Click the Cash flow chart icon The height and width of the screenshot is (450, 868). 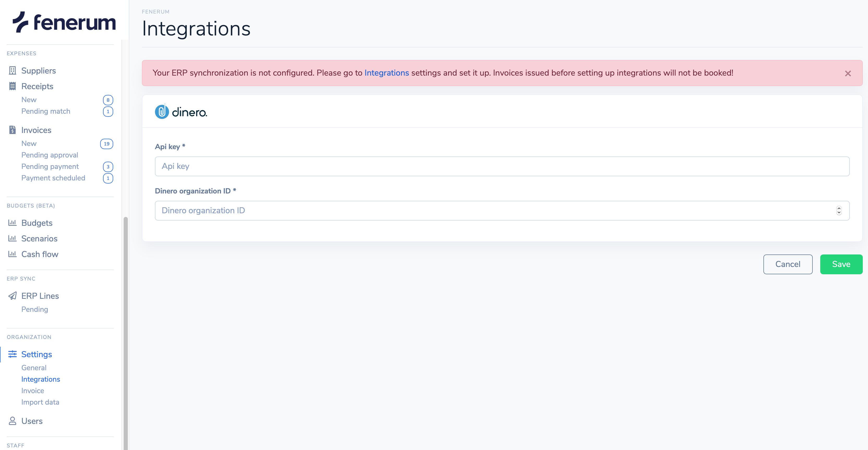point(13,254)
